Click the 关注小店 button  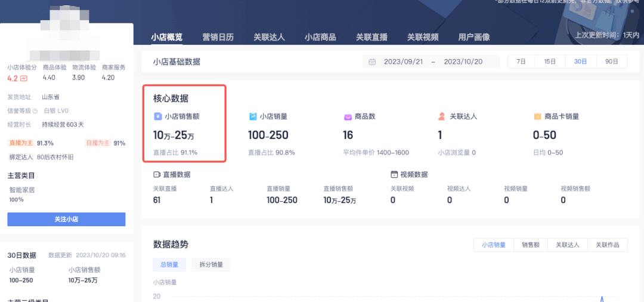pos(67,220)
